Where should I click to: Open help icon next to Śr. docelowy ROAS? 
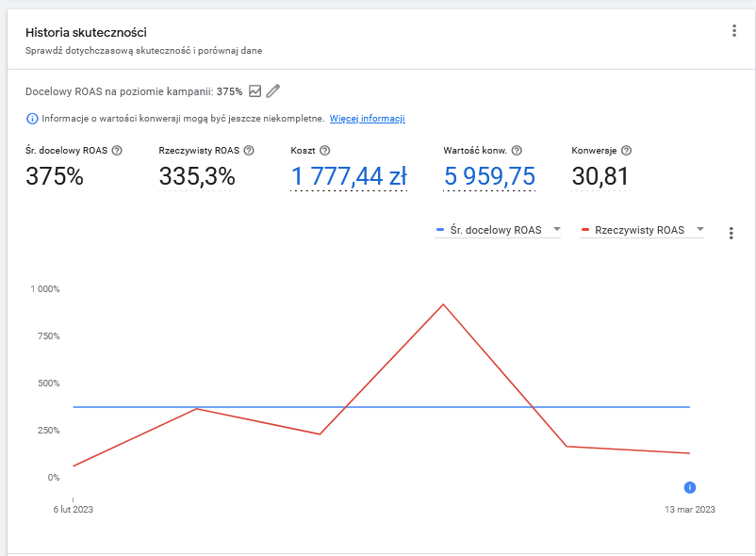point(117,151)
